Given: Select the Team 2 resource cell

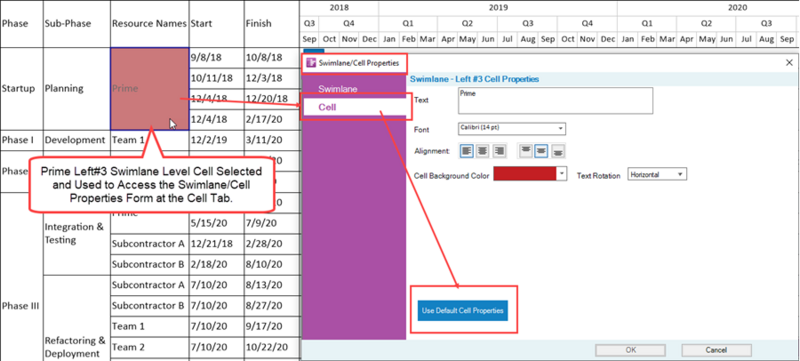Looking at the screenshot, I should click(149, 347).
